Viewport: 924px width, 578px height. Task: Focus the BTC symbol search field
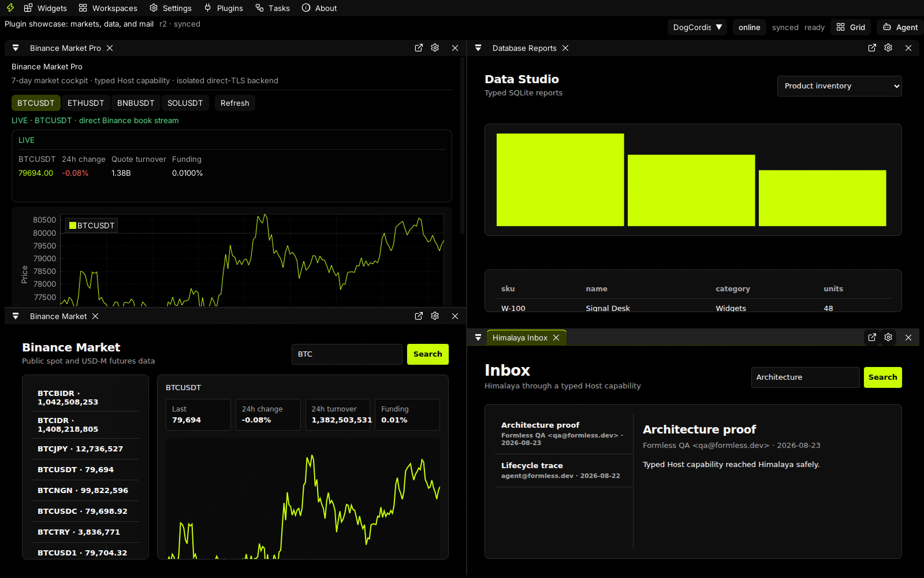[346, 354]
